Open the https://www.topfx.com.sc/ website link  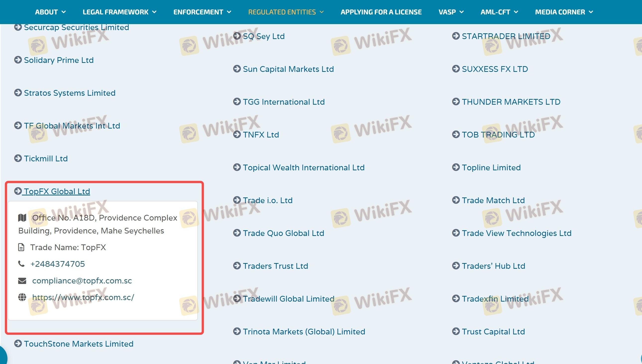83,297
